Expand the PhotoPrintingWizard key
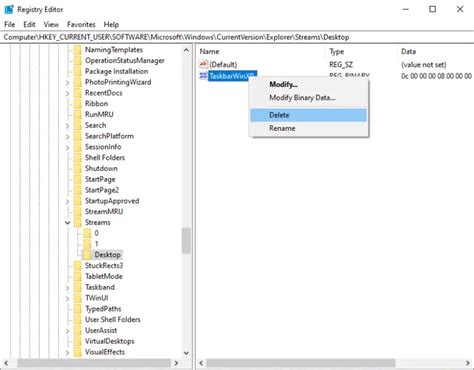The height and width of the screenshot is (370, 474). pos(68,83)
